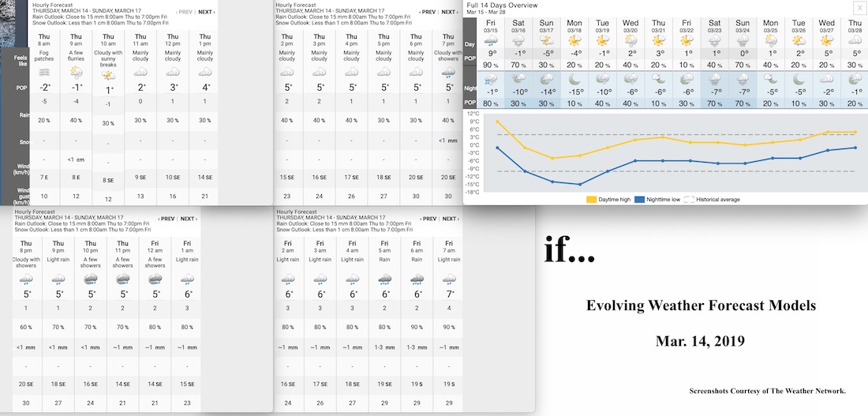Click NEXT in the Thu 2 pm hourly panel
The image size is (868, 416).
click(450, 12)
